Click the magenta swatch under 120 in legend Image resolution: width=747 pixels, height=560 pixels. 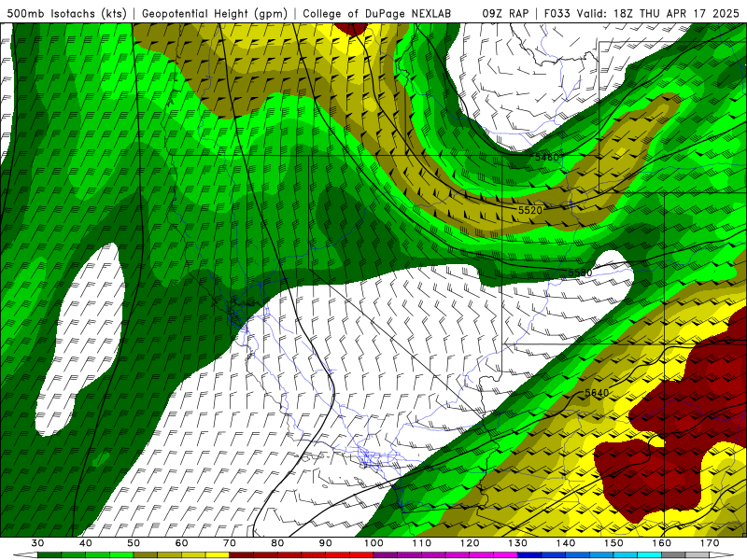pos(482,555)
